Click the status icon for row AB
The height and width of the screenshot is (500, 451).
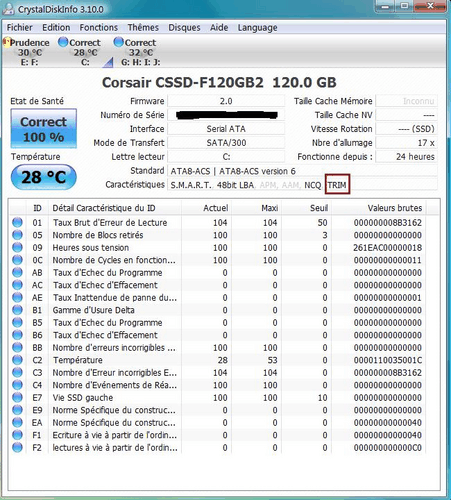pyautogui.click(x=17, y=272)
